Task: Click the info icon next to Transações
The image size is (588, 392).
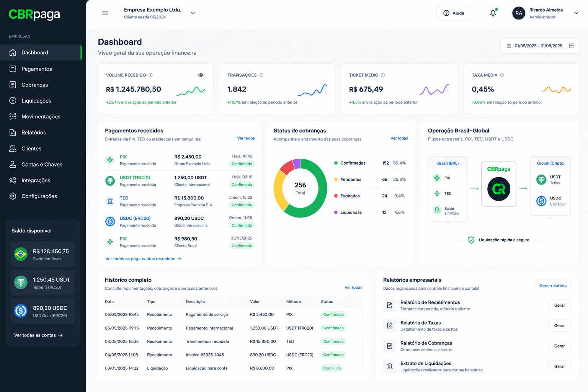Action: click(261, 75)
